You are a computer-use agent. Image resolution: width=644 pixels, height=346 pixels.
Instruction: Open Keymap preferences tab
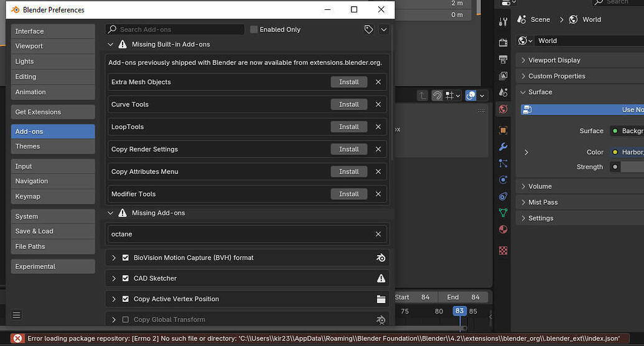tap(53, 197)
